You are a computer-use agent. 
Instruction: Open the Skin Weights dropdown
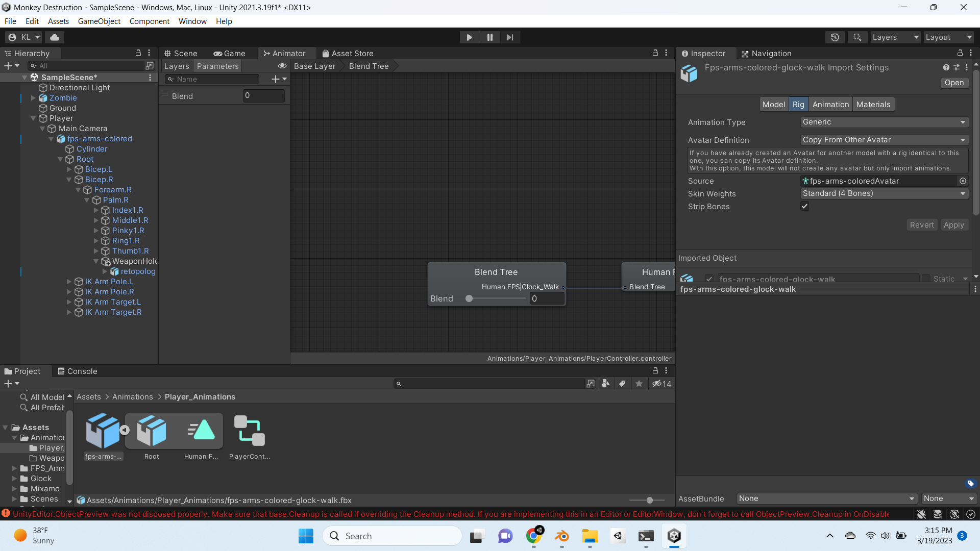pos(884,193)
